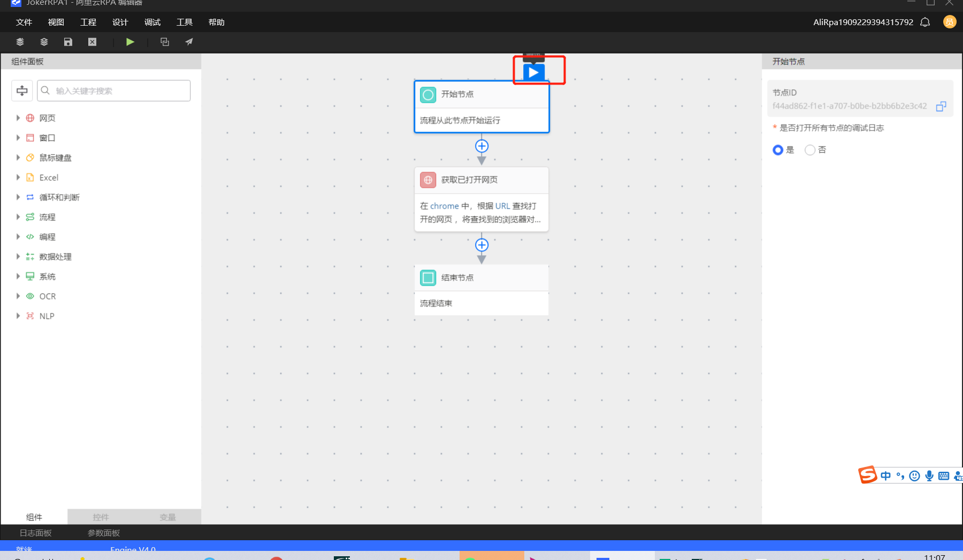Select the 结束节点 node title
The image size is (963, 560).
coord(457,278)
